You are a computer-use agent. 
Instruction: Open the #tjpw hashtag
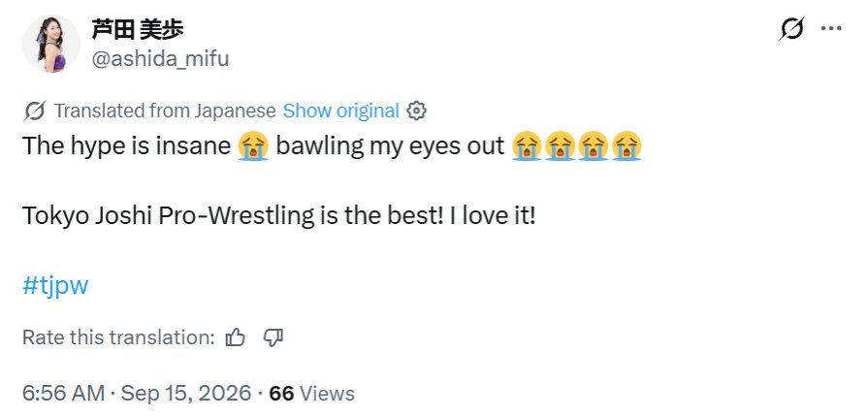[x=55, y=286]
